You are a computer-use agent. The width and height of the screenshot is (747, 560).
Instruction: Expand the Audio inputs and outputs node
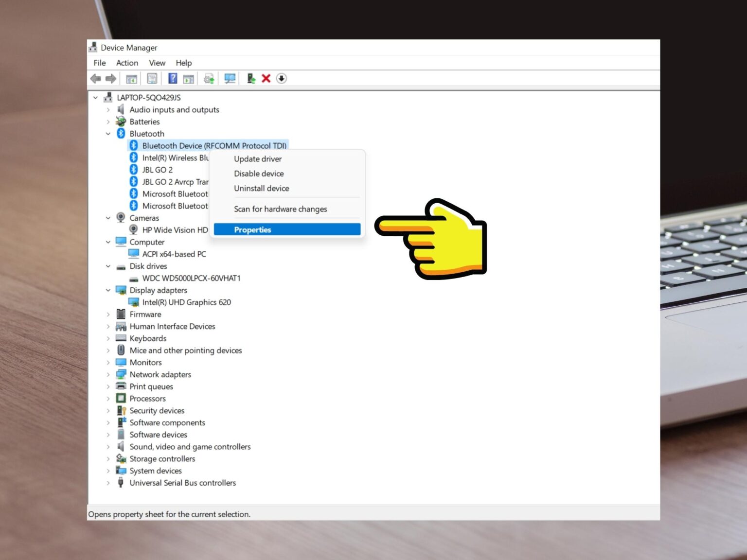click(108, 110)
